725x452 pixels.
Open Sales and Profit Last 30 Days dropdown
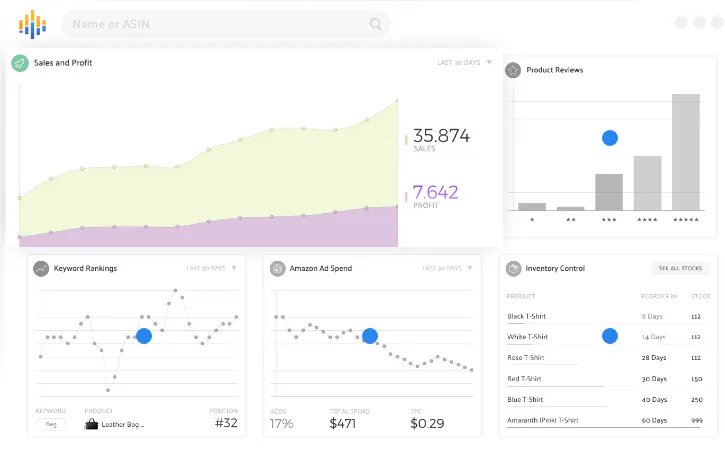(464, 62)
